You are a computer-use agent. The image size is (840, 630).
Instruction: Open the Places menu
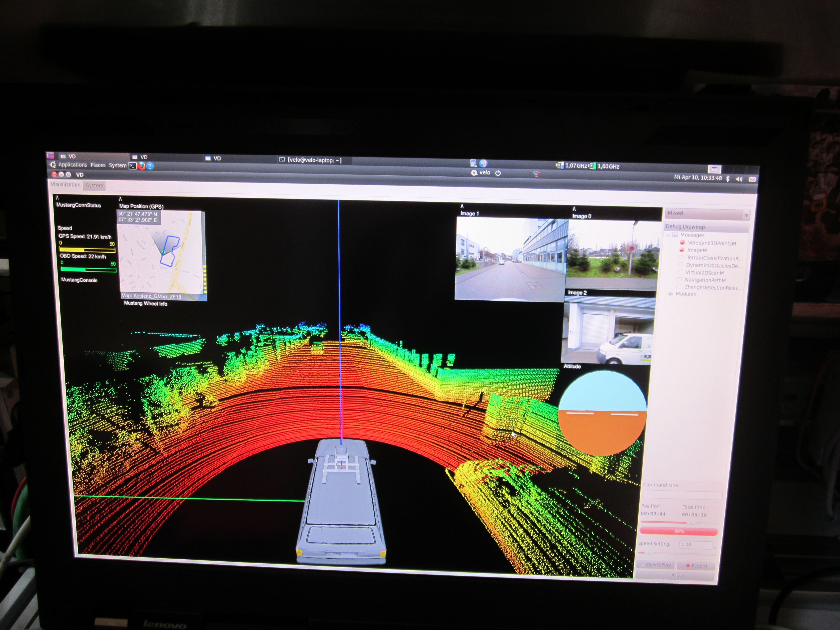98,165
